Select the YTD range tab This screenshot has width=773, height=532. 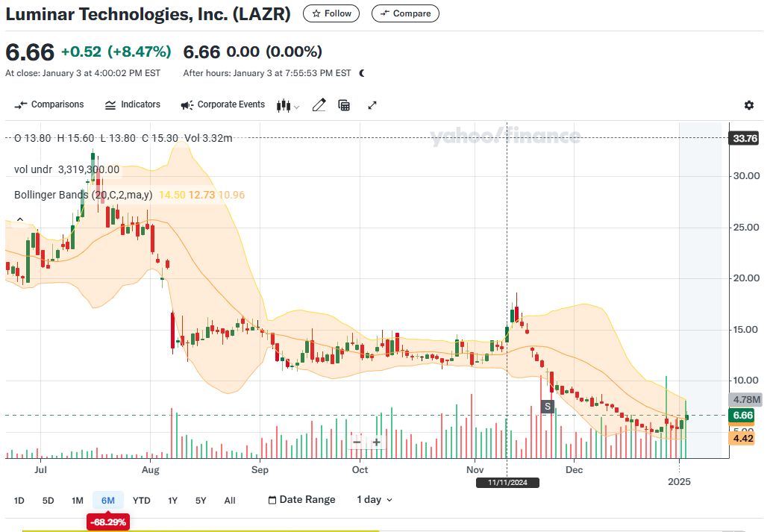tap(142, 501)
